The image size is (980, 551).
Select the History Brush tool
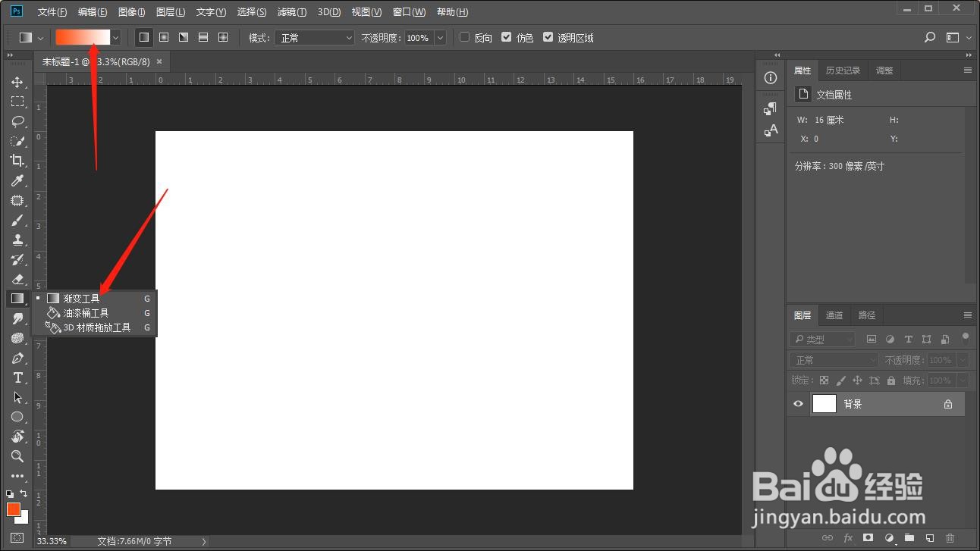point(17,259)
